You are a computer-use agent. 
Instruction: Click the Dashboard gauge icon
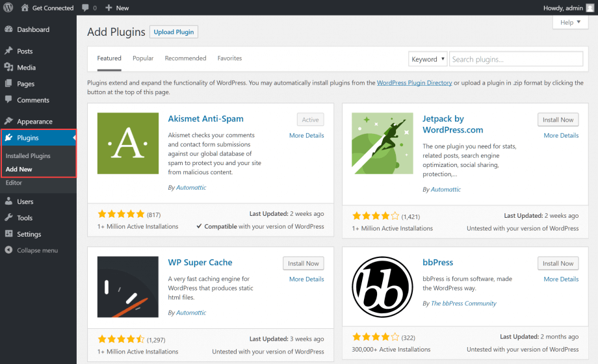(x=8, y=29)
